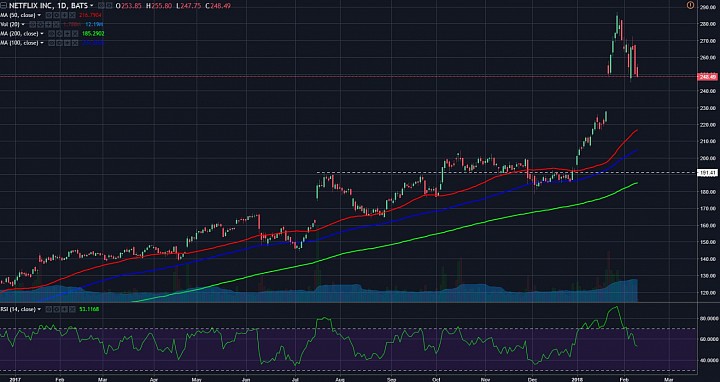720x382 pixels.
Task: Remove the RSI (14, close) indicator
Action: coord(73,309)
